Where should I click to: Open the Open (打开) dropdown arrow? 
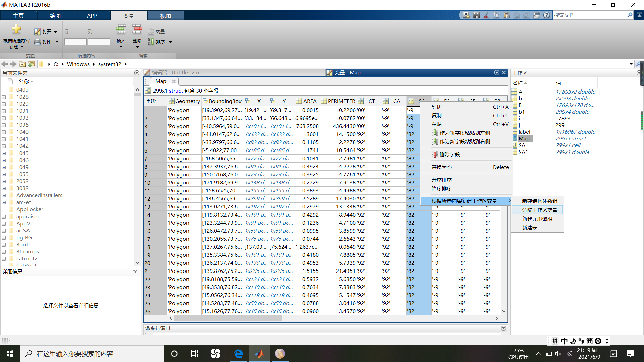[x=56, y=32]
